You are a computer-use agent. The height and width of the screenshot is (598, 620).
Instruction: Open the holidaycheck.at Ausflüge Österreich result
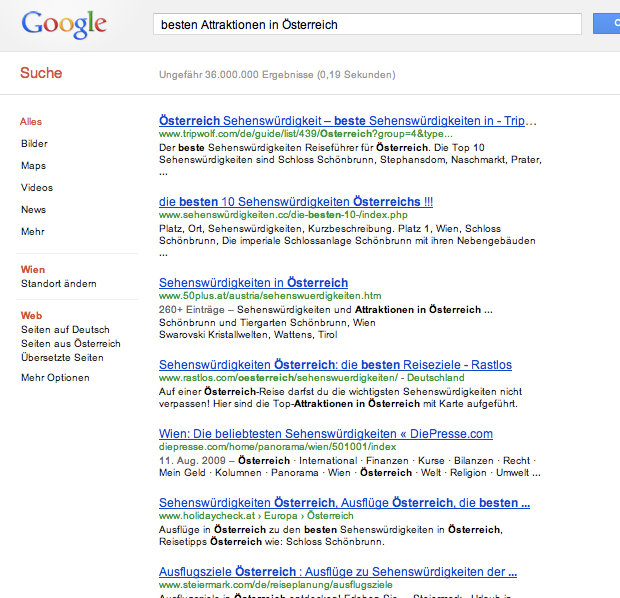tap(344, 502)
